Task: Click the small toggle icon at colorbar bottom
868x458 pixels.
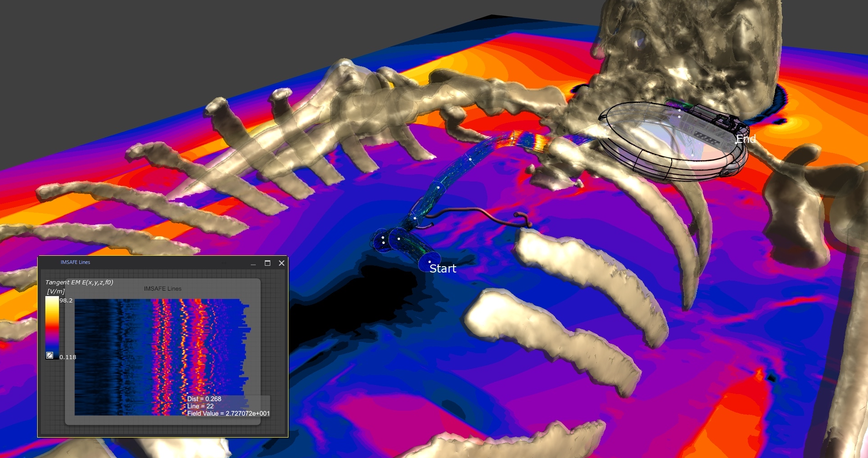Action: click(50, 356)
